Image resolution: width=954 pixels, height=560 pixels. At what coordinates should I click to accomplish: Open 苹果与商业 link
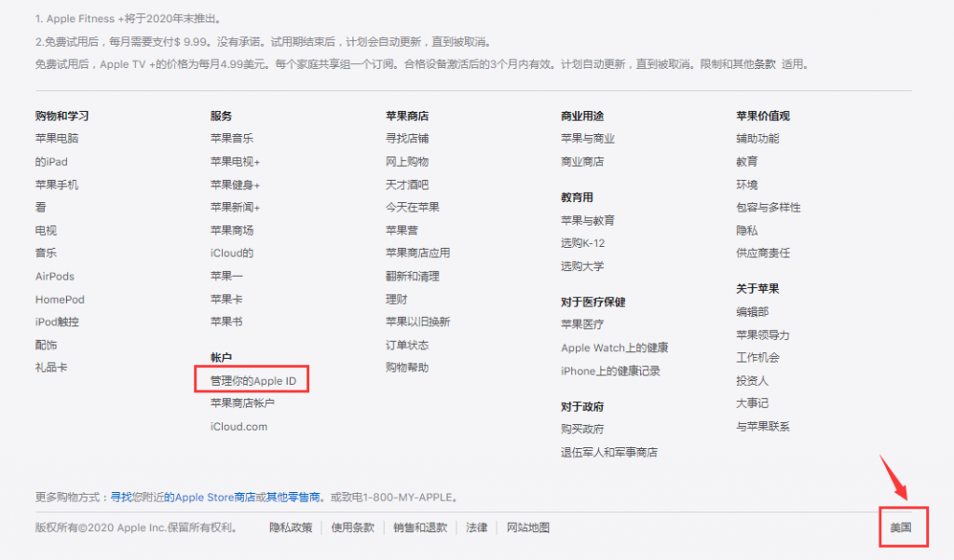tap(588, 139)
